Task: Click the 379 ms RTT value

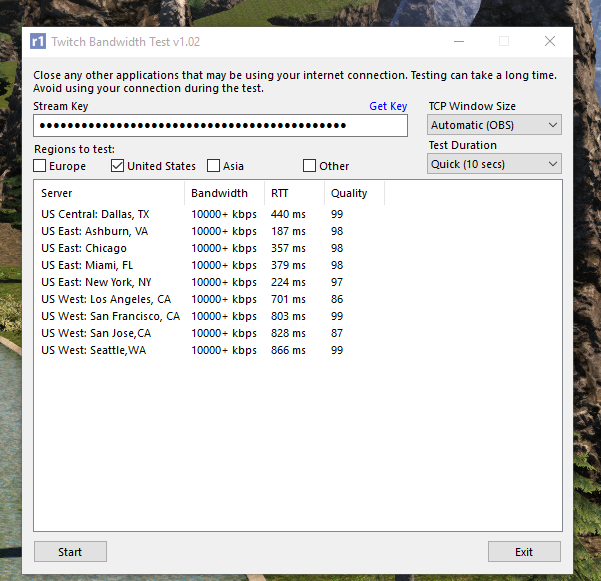Action: pos(288,265)
